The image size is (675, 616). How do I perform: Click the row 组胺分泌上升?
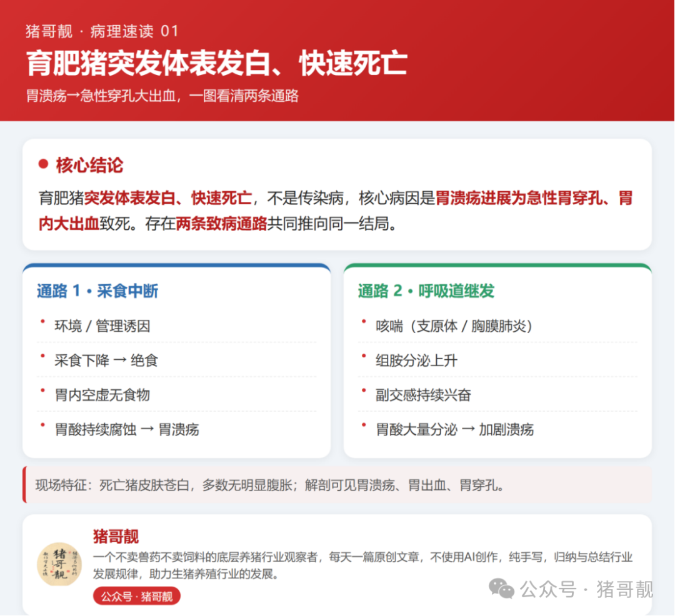point(497,360)
